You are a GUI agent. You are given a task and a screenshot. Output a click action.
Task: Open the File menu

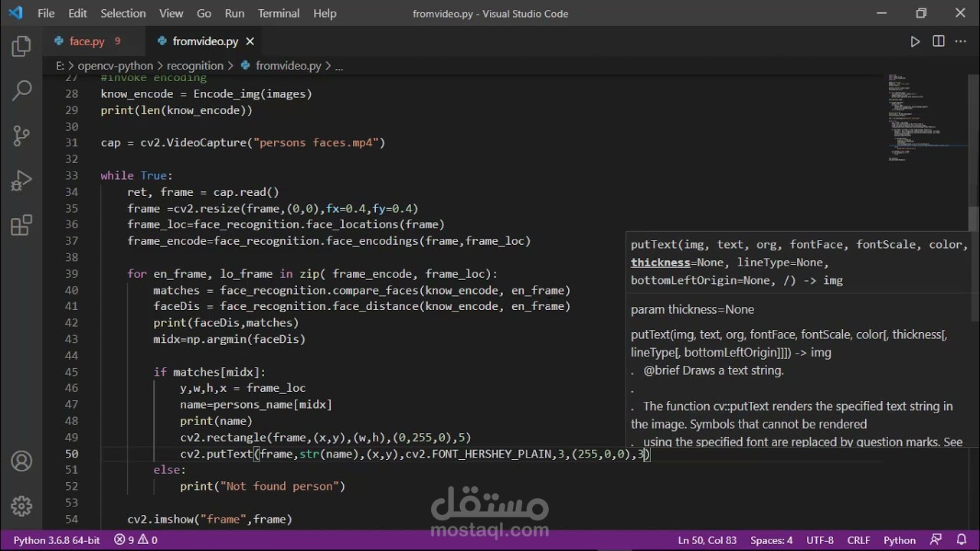click(46, 13)
